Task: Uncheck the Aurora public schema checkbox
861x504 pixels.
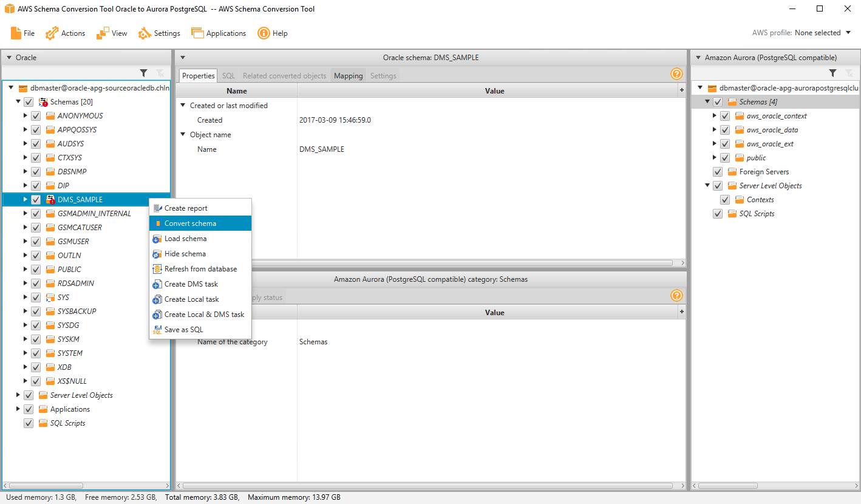Action: pos(725,158)
